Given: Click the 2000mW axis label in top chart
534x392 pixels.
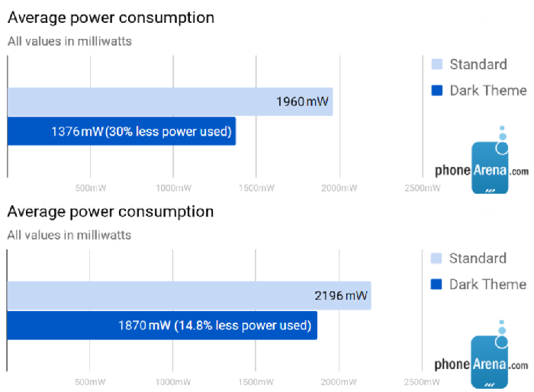Looking at the screenshot, I should pos(339,188).
